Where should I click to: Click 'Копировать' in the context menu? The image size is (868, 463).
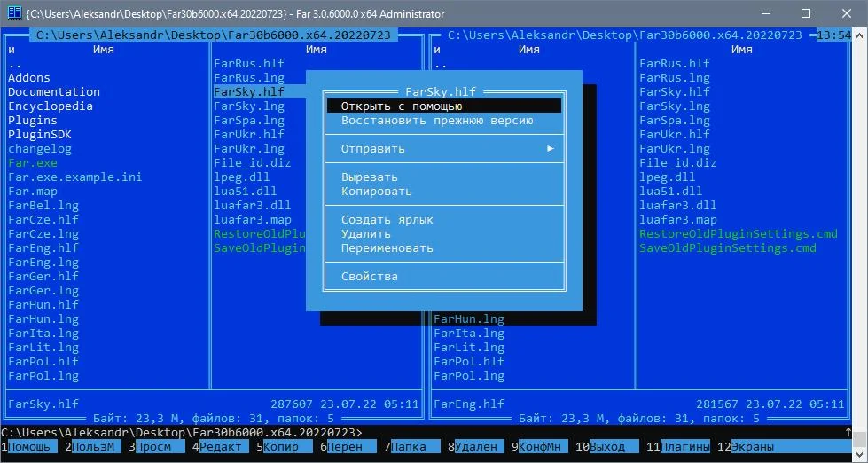click(376, 192)
